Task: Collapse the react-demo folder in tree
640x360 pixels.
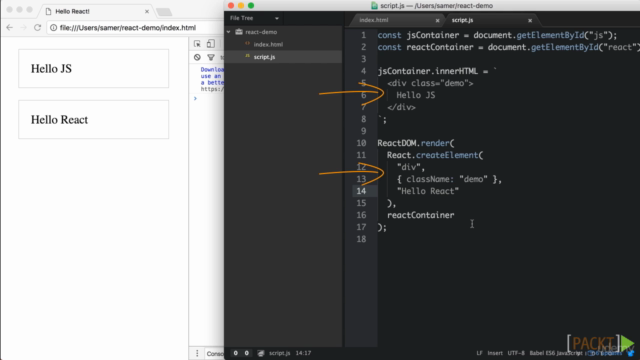Action: (229, 32)
